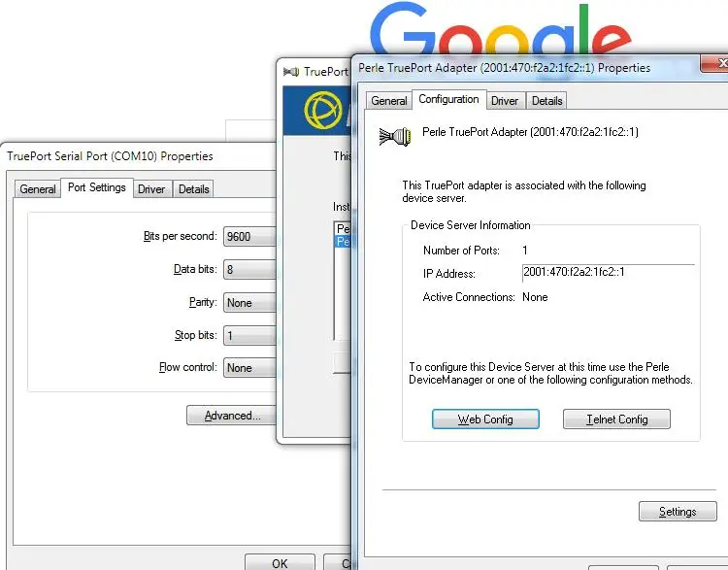Click the TruePort Serial Port (COM10) Properties title
Image resolution: width=728 pixels, height=570 pixels.
tap(110, 156)
